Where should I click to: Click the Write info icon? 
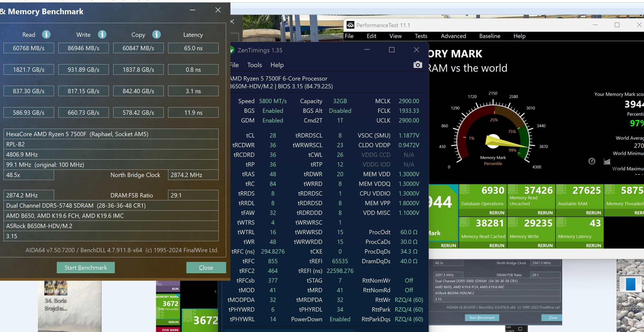102,34
